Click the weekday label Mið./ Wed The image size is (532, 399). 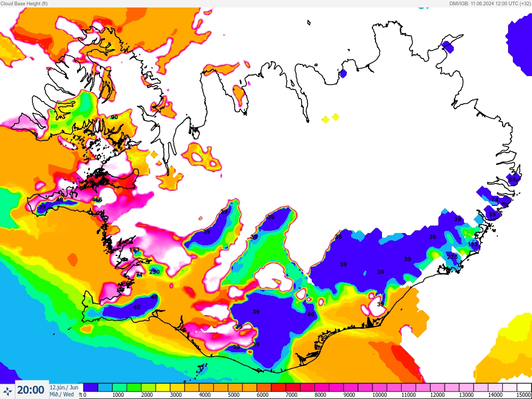pos(62,394)
